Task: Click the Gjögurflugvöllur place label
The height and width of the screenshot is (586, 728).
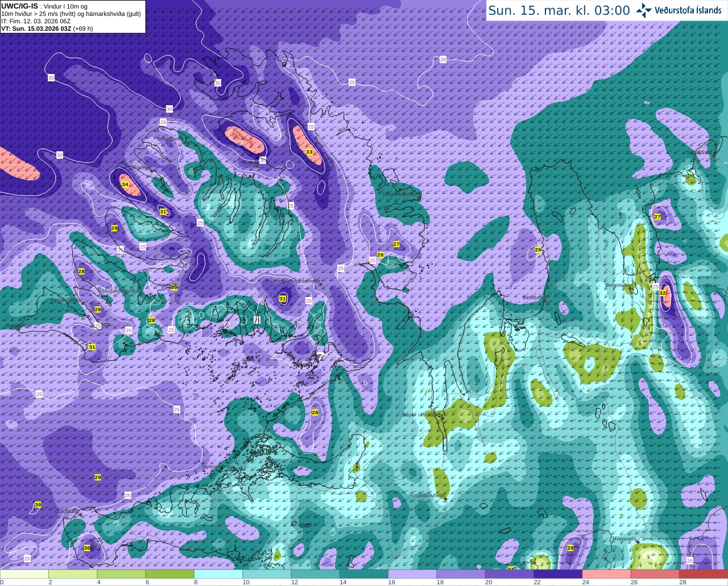Action: pos(400,194)
